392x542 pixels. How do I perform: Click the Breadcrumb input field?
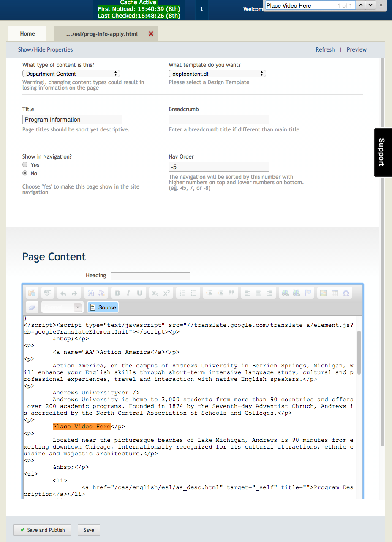(218, 120)
